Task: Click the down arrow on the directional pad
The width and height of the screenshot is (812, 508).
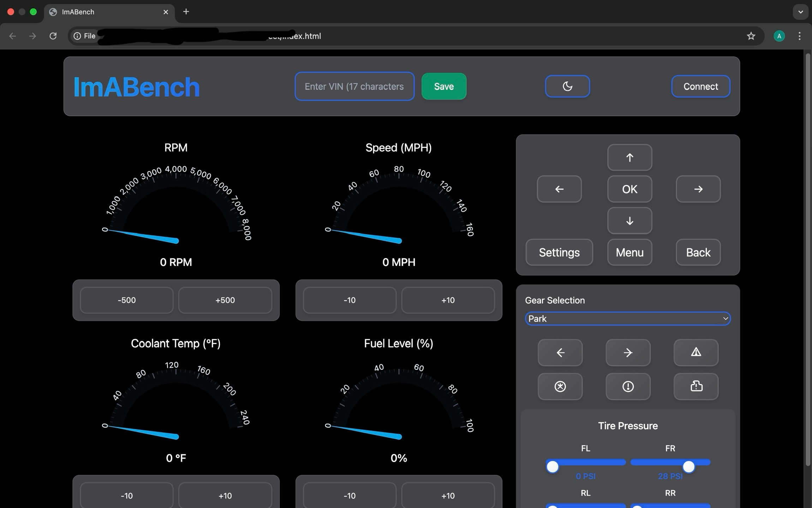Action: pyautogui.click(x=629, y=221)
